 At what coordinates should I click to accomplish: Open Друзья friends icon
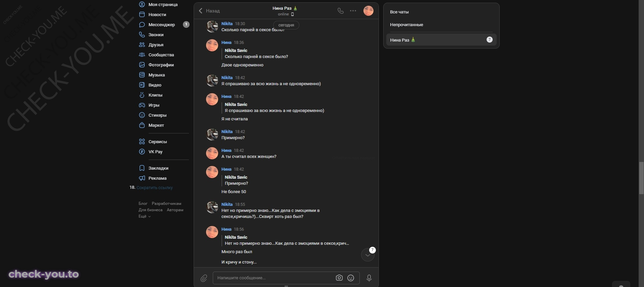click(x=142, y=45)
